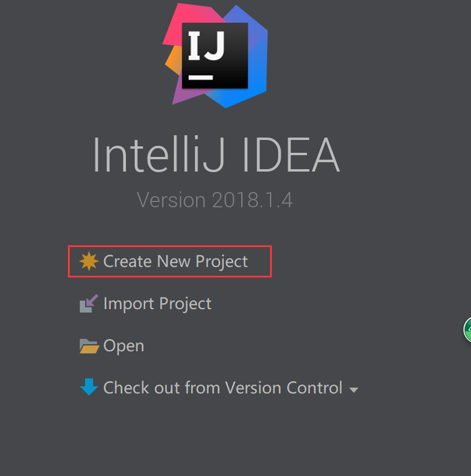Screen dimensions: 471x476
Task: Click the Import Project arrow icon
Action: coord(88,304)
